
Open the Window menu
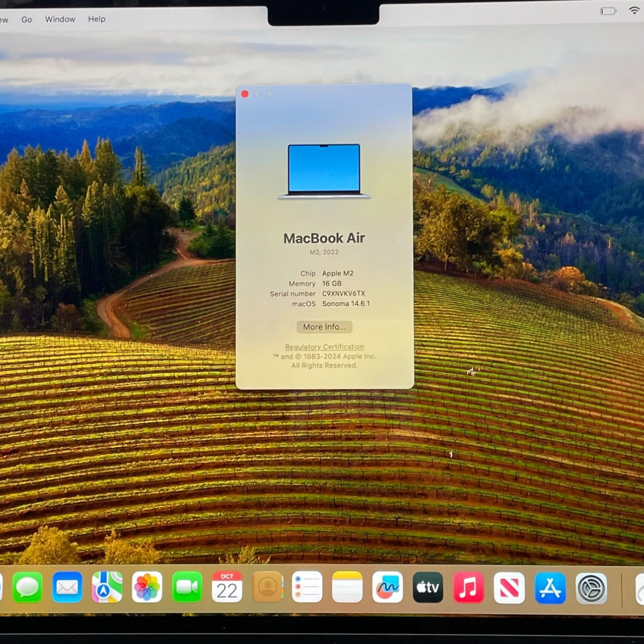point(60,19)
